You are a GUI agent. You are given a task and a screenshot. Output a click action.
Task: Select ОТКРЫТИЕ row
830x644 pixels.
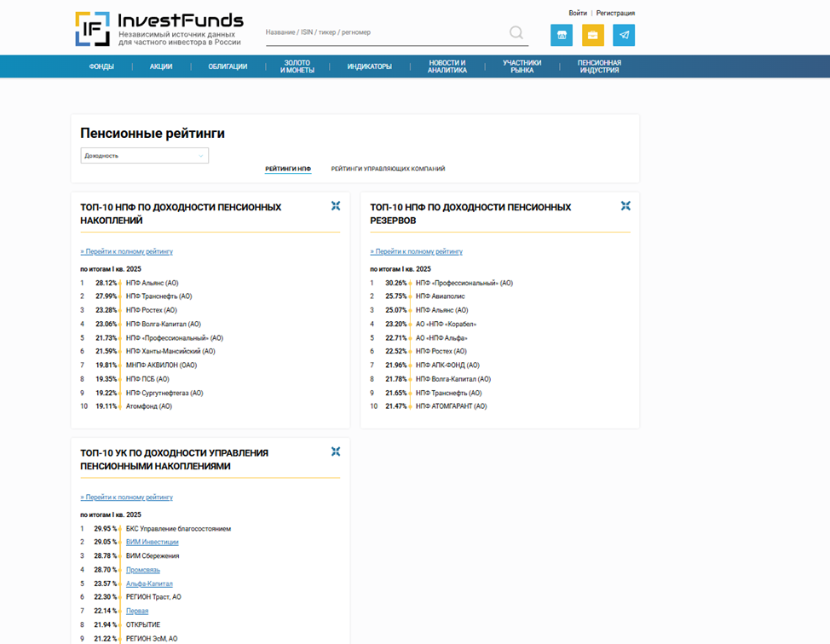point(143,625)
